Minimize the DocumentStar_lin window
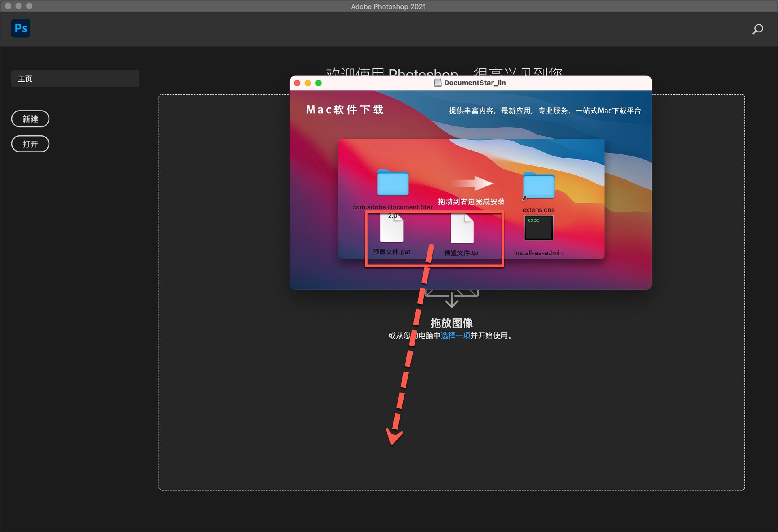 (x=308, y=83)
